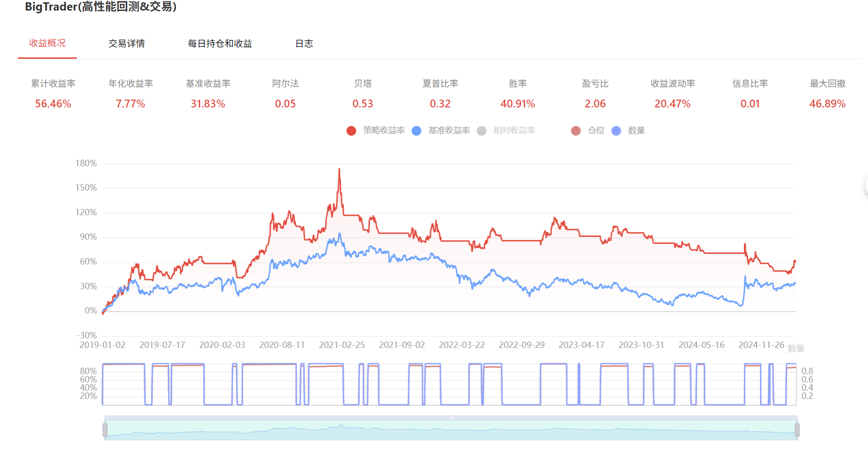
Task: Click the 夏普比率 value 0.32
Action: pyautogui.click(x=440, y=104)
